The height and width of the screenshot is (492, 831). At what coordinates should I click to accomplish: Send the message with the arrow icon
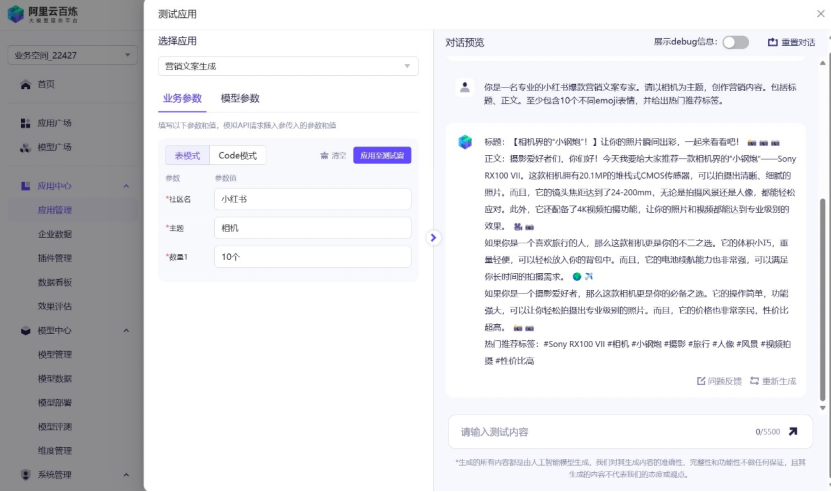click(793, 431)
